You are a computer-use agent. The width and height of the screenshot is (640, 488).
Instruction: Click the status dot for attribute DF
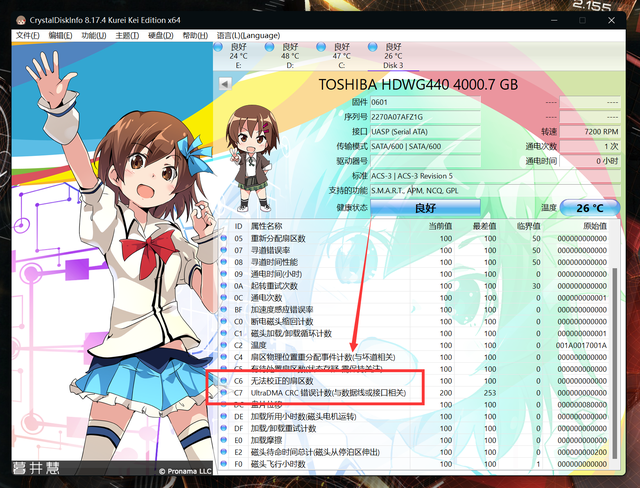coord(224,428)
